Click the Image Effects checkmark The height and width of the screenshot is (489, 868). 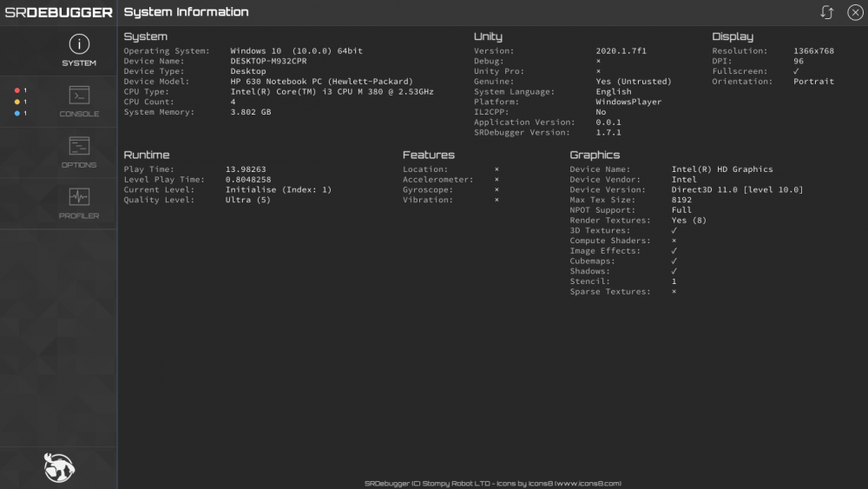(x=674, y=251)
